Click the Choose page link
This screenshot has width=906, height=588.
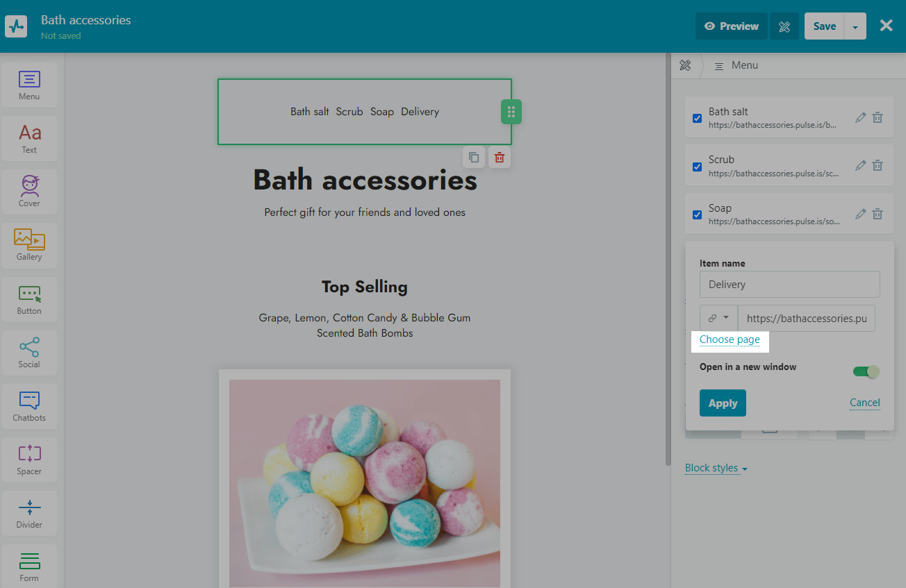(730, 339)
